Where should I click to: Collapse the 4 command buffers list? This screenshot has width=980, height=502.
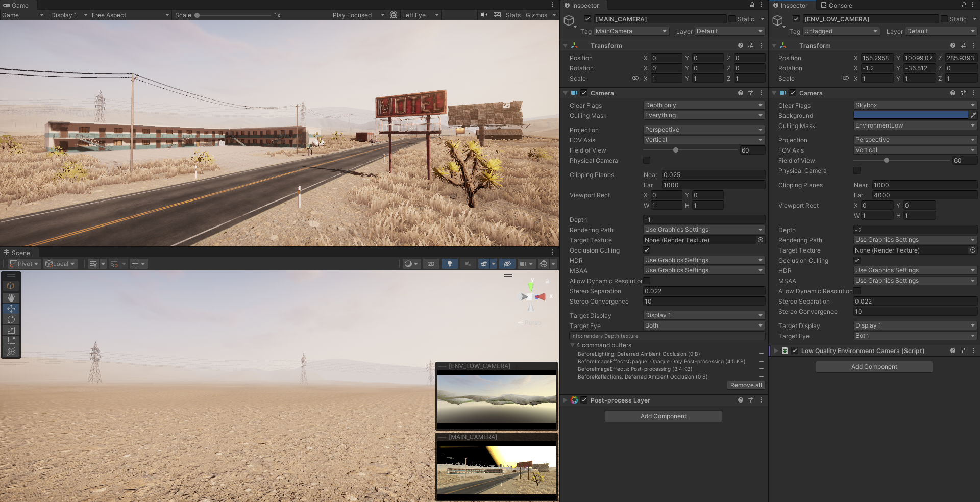tap(572, 345)
